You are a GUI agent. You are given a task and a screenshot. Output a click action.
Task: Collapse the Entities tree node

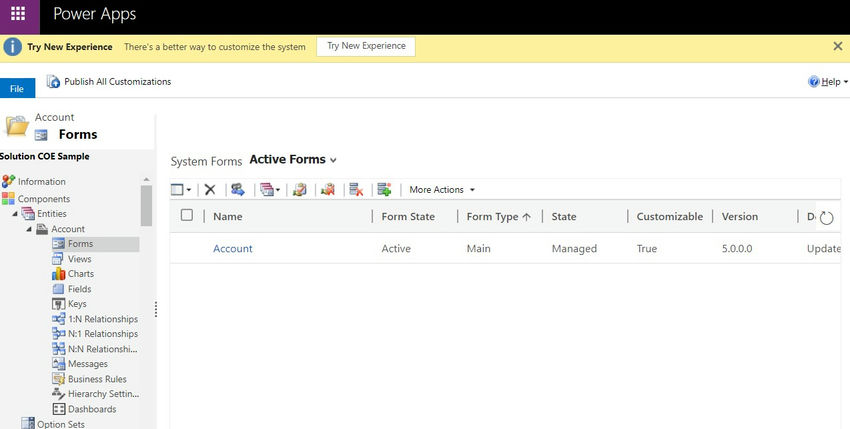tap(15, 214)
